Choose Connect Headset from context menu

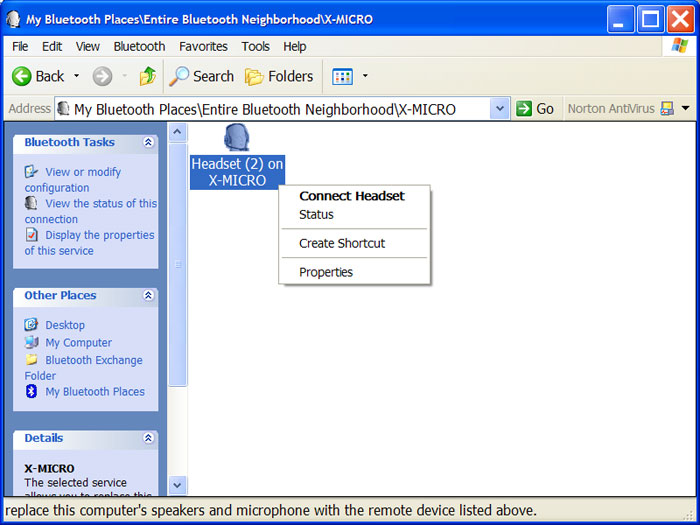tap(354, 196)
